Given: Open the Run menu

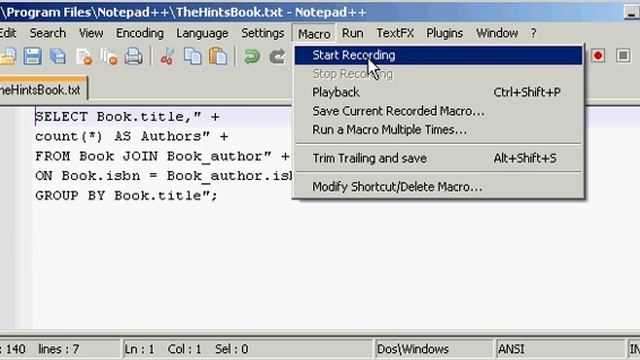Looking at the screenshot, I should click(353, 33).
